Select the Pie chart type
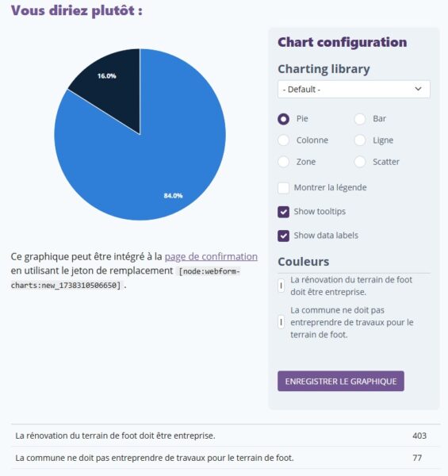Image resolution: width=448 pixels, height=476 pixels. click(284, 119)
